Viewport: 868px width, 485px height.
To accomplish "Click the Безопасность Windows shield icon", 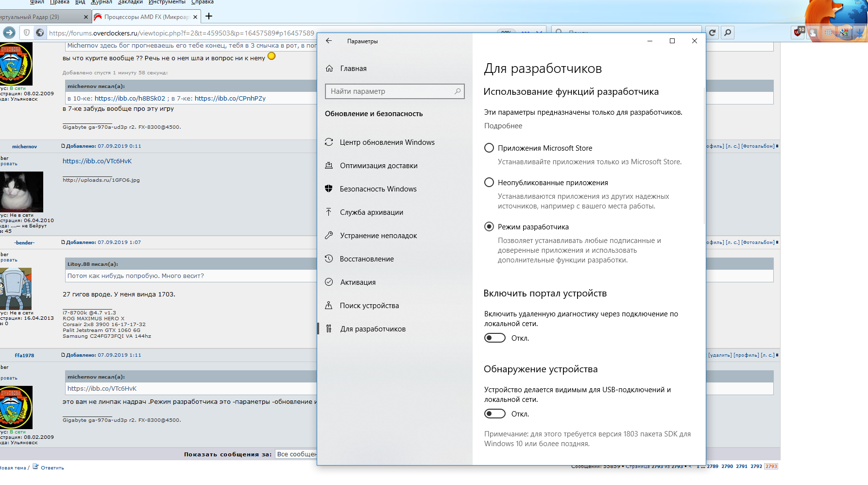I will [x=329, y=189].
